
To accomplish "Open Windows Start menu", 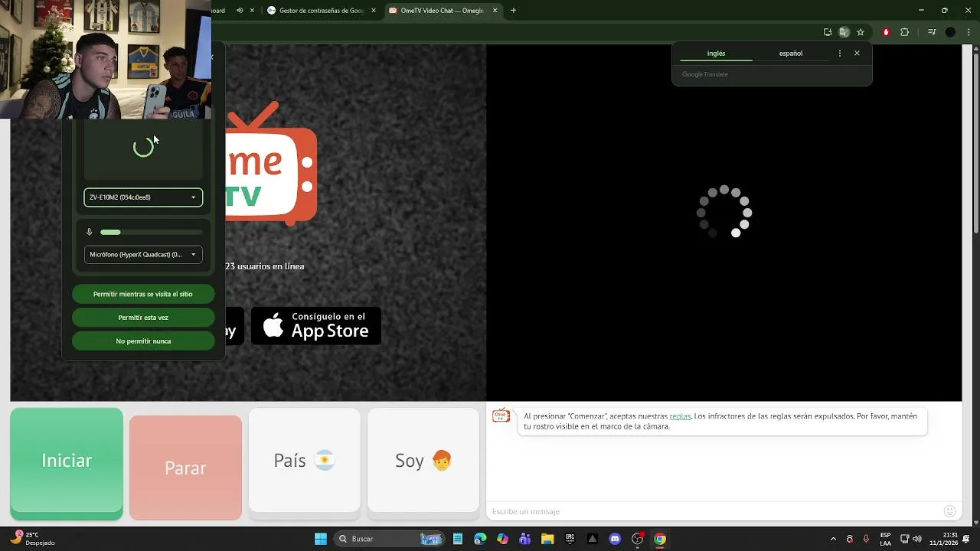I will [x=321, y=539].
